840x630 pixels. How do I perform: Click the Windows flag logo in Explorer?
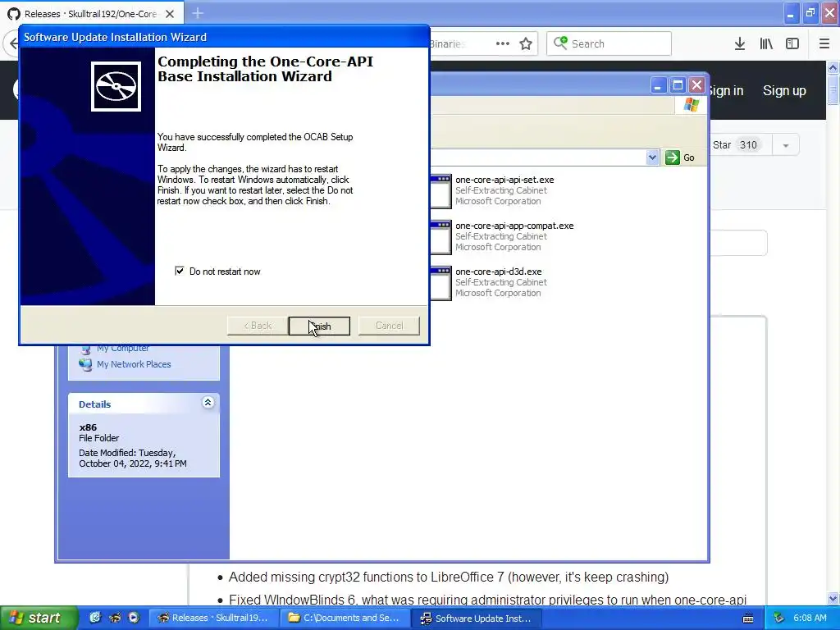[691, 104]
